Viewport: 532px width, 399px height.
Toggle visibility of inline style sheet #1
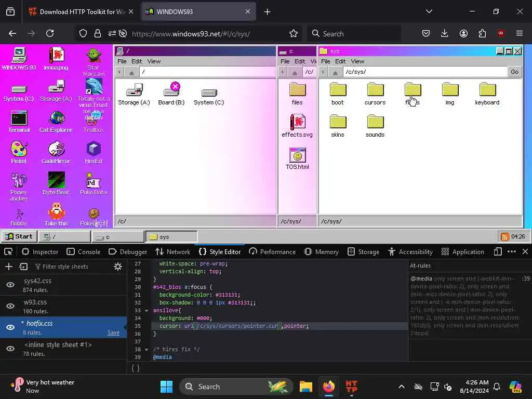[10, 349]
